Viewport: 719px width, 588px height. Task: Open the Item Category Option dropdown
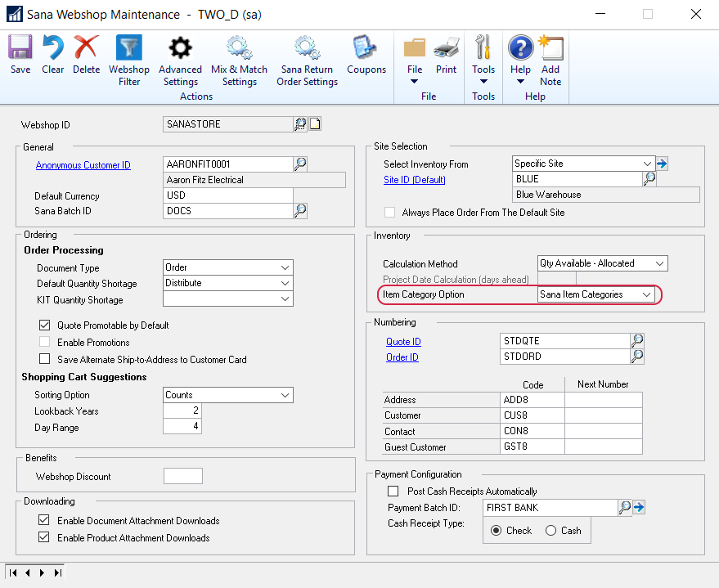click(595, 294)
